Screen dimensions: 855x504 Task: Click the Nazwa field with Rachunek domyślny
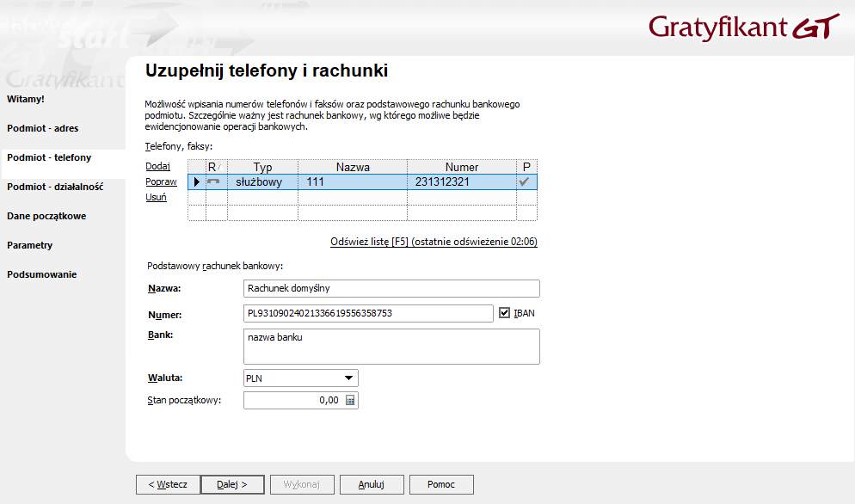pyautogui.click(x=391, y=288)
